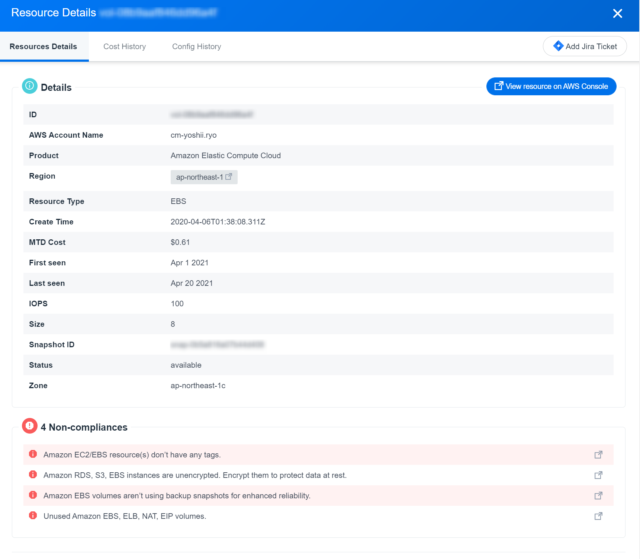Click create time 2020-04-06T01:38:08.311Z

(x=218, y=222)
